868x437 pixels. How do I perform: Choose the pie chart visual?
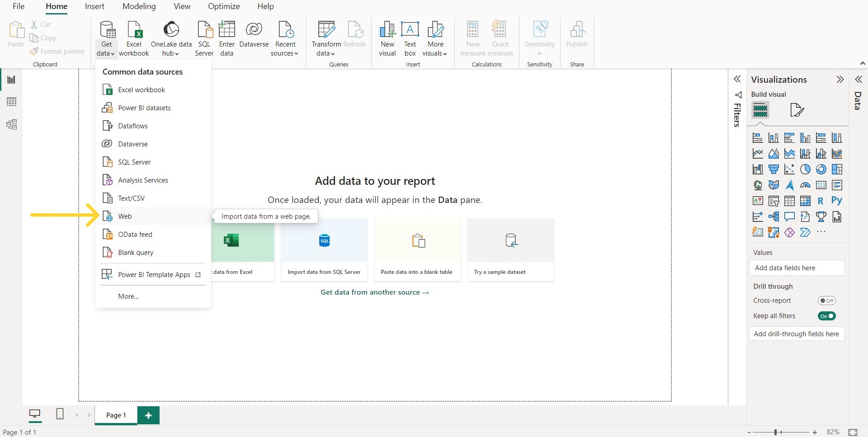coord(805,169)
